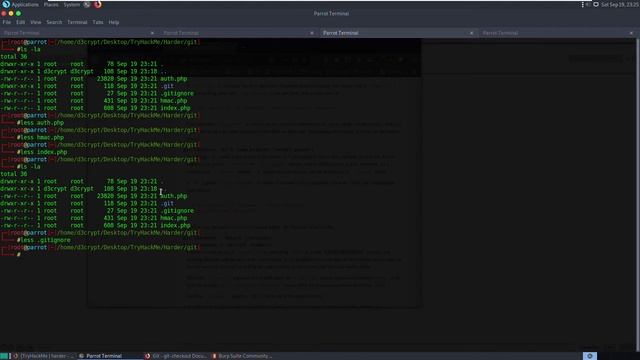Close the first Parrot Terminal tab
The image size is (640, 360).
pyautogui.click(x=152, y=33)
